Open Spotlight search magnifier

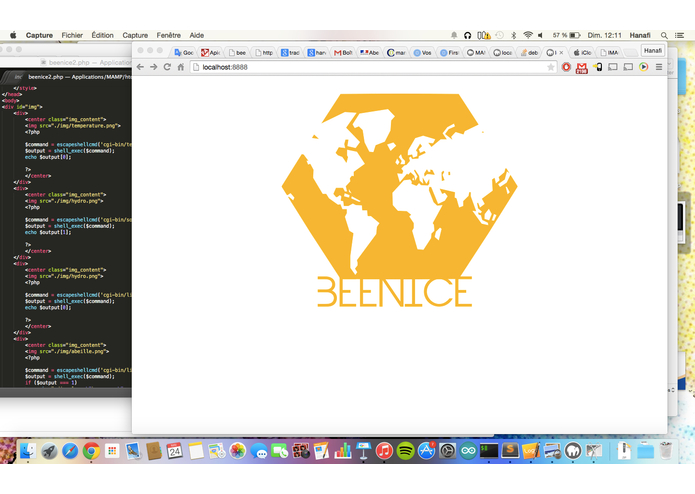point(664,35)
